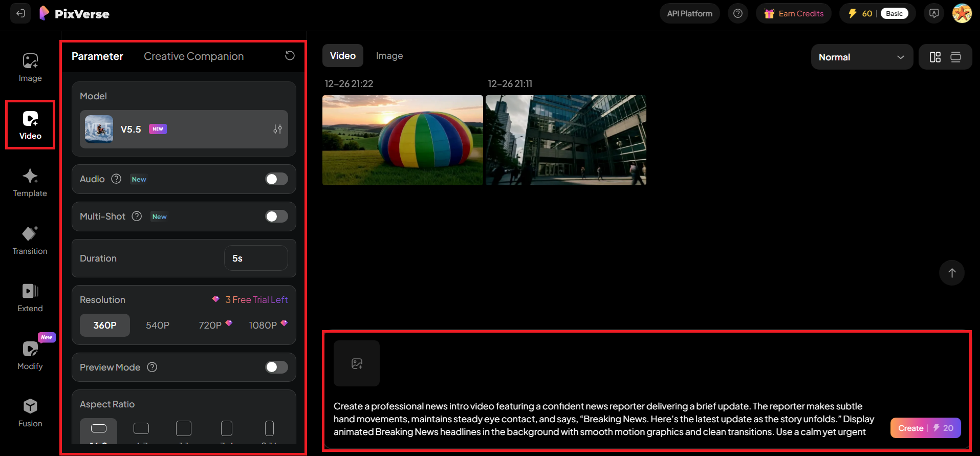Show Preview Mode help info icon

(152, 367)
